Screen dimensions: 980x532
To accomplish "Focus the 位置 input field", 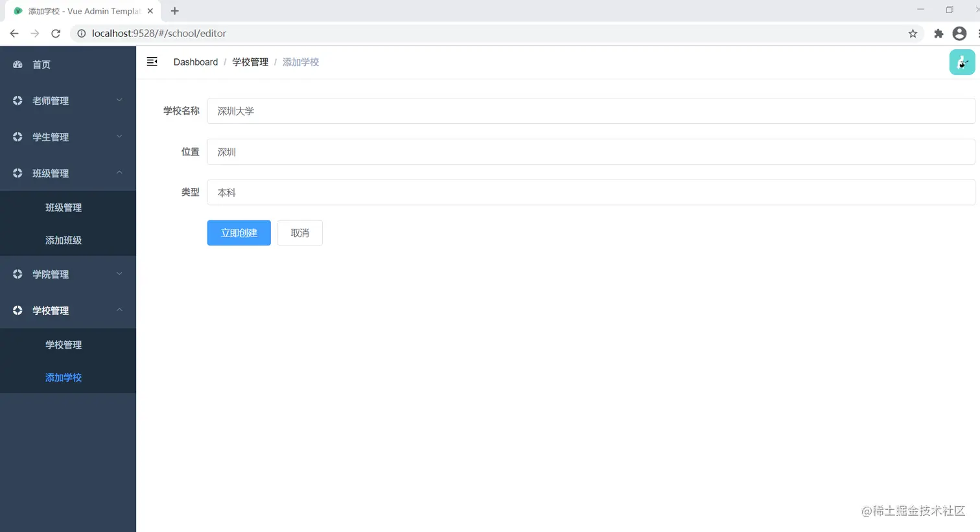I will 591,152.
